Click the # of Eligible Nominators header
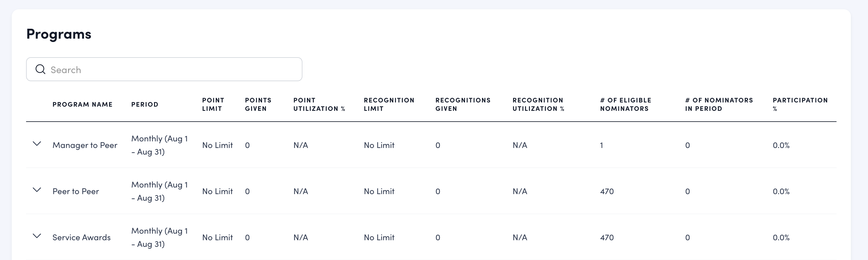Image resolution: width=868 pixels, height=260 pixels. [x=626, y=105]
